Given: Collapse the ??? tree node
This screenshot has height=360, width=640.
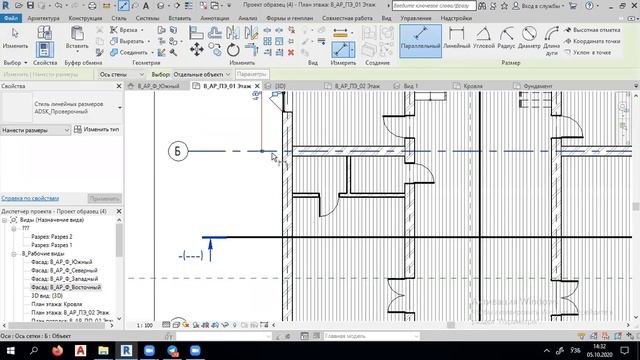Looking at the screenshot, I should pyautogui.click(x=14, y=229).
